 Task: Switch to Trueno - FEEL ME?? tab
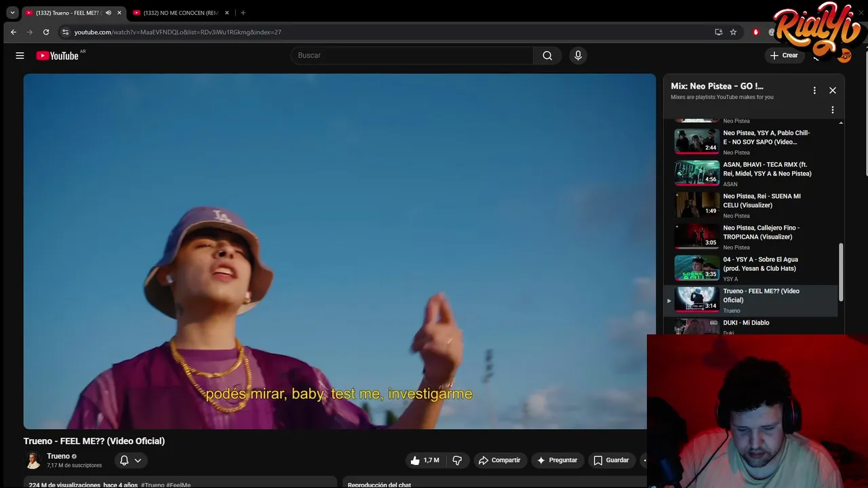pyautogui.click(x=67, y=12)
